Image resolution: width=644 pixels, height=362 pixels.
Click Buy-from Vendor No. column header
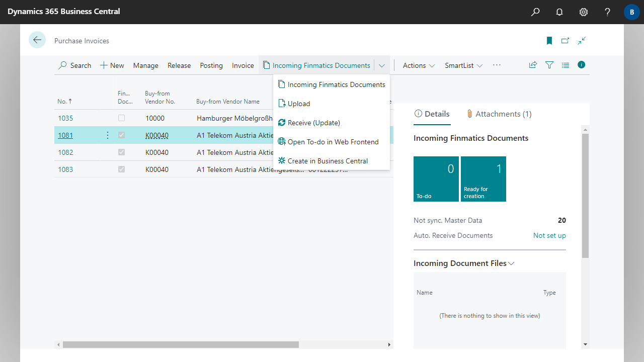(160, 98)
